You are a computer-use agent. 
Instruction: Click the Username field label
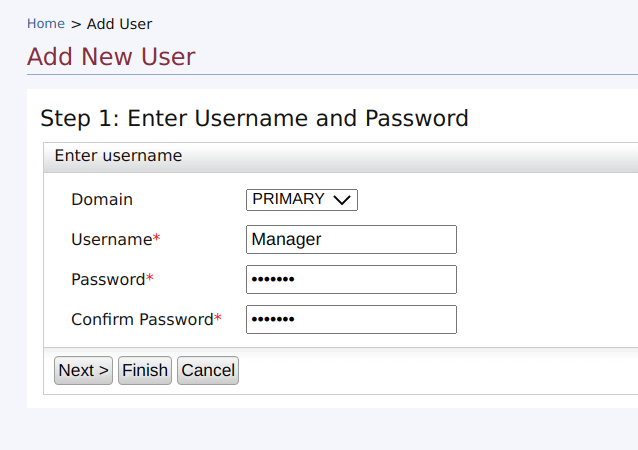(111, 239)
